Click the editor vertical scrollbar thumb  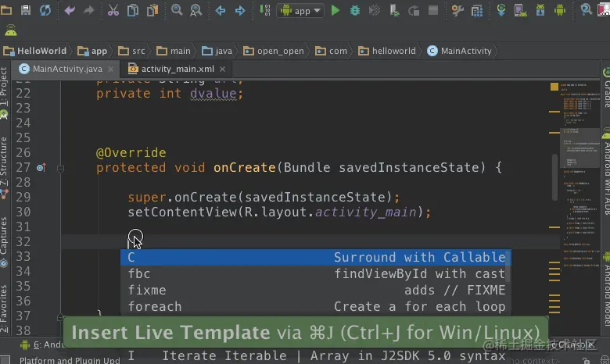click(x=554, y=177)
